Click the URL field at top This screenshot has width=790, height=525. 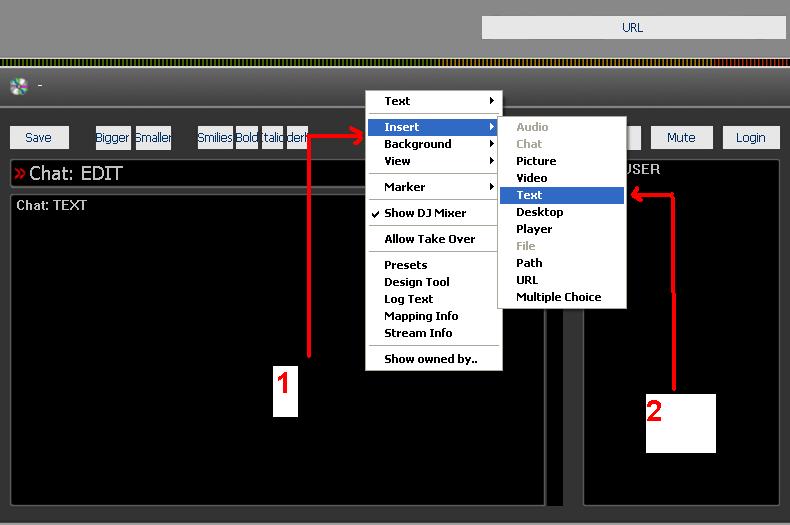633,28
